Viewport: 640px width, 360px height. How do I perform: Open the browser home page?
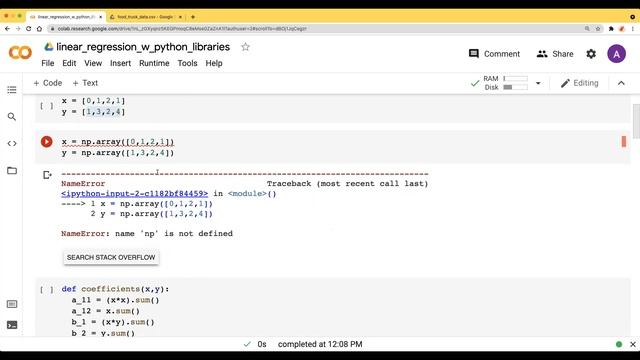[39, 29]
